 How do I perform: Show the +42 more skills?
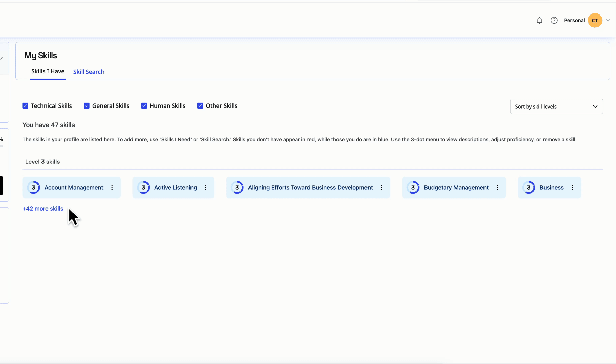pyautogui.click(x=43, y=209)
